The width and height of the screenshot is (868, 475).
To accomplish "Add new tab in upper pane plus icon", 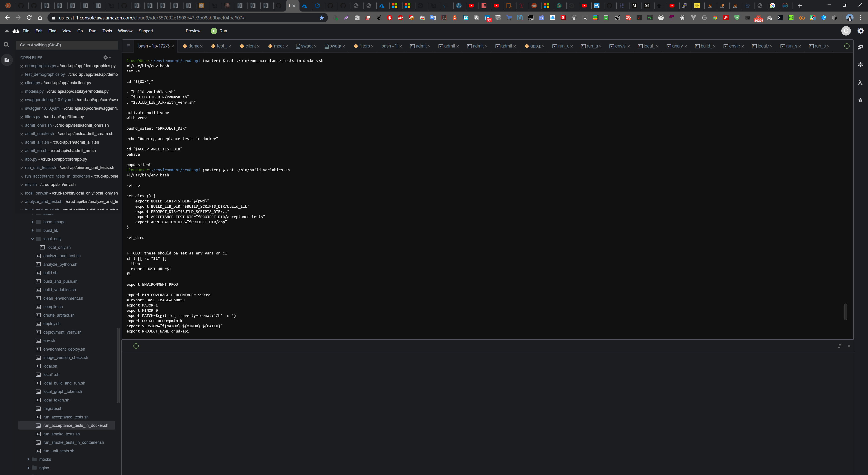I will click(847, 46).
